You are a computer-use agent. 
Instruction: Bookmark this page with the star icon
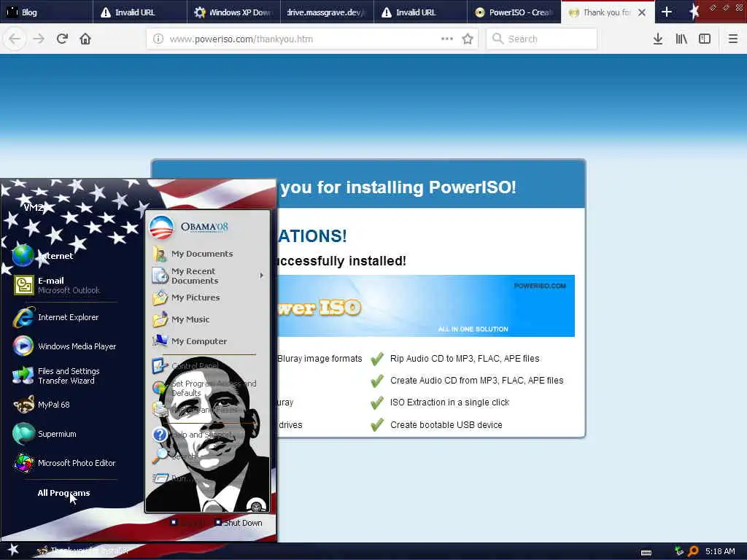(x=468, y=39)
